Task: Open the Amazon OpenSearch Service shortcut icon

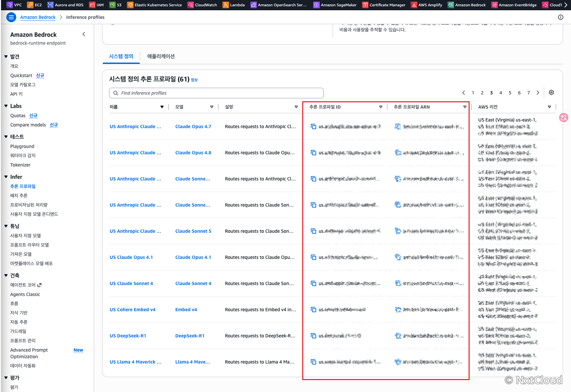Action: coord(254,5)
